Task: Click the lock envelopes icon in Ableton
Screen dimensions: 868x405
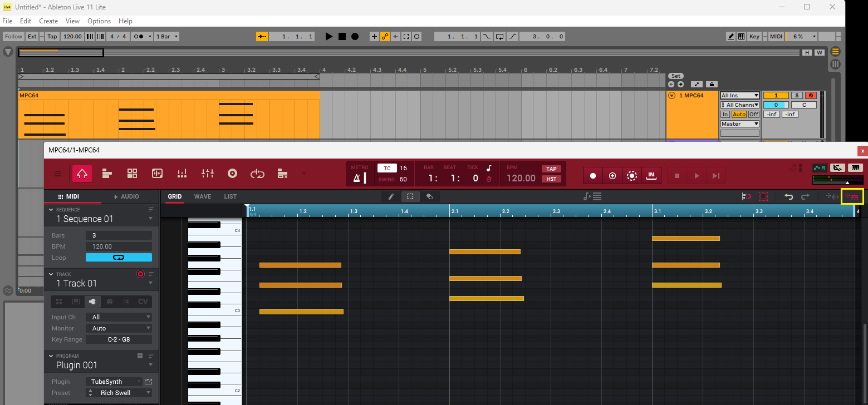Action: tap(712, 85)
